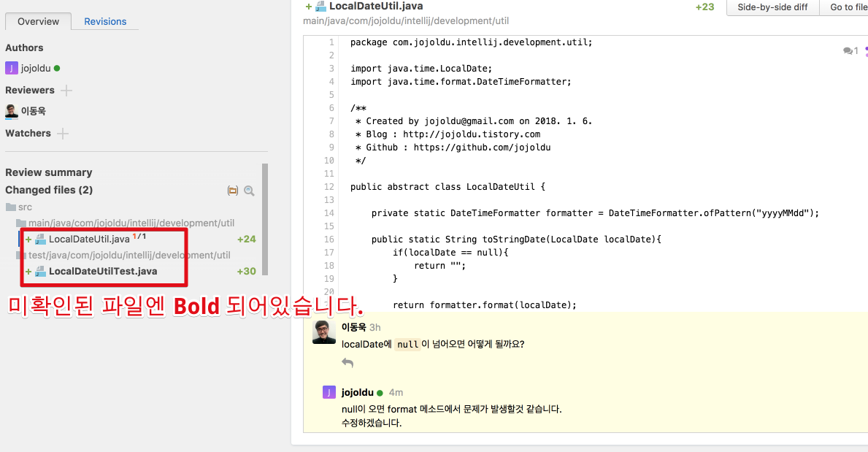Click jojoldu name in comment reply
868x452 pixels.
(358, 393)
